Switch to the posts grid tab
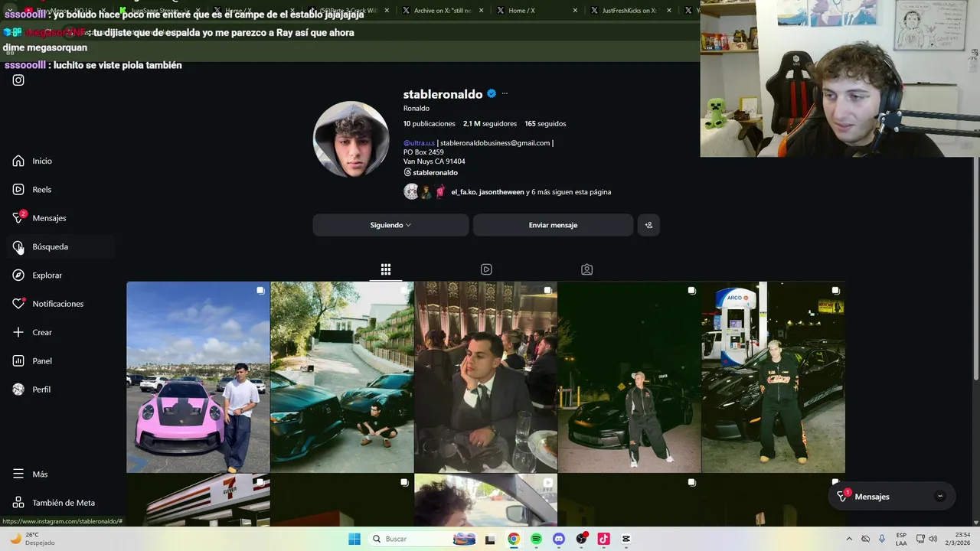Viewport: 980px width, 551px height. (x=386, y=269)
